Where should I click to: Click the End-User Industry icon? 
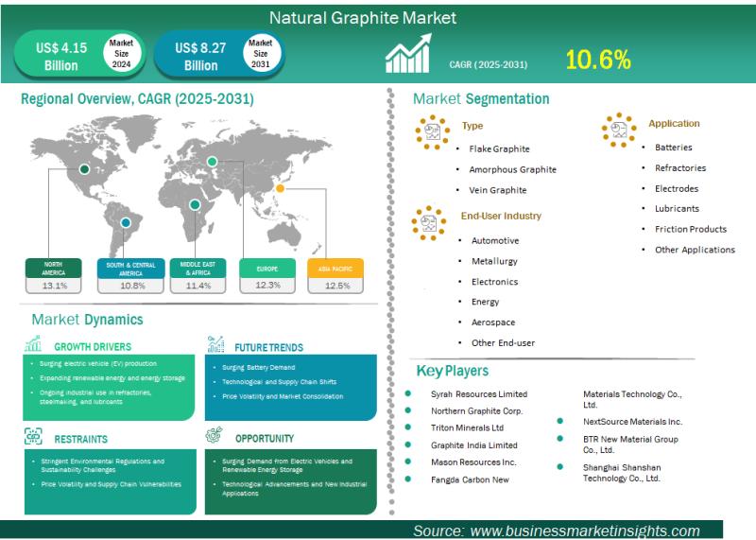(429, 222)
